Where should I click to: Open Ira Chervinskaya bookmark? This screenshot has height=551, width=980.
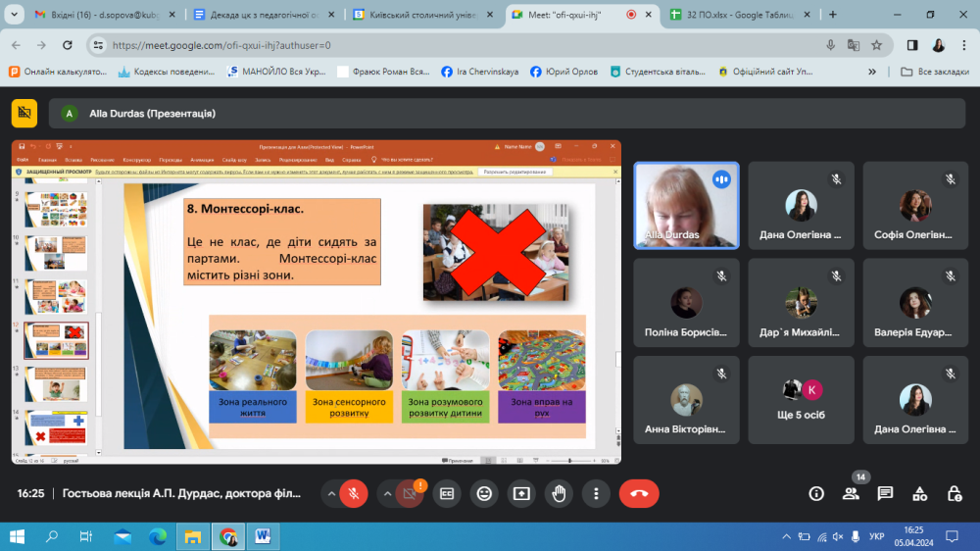pyautogui.click(x=480, y=72)
